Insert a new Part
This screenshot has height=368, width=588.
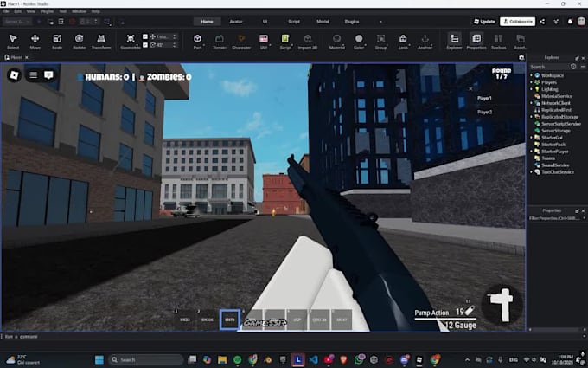tap(197, 42)
